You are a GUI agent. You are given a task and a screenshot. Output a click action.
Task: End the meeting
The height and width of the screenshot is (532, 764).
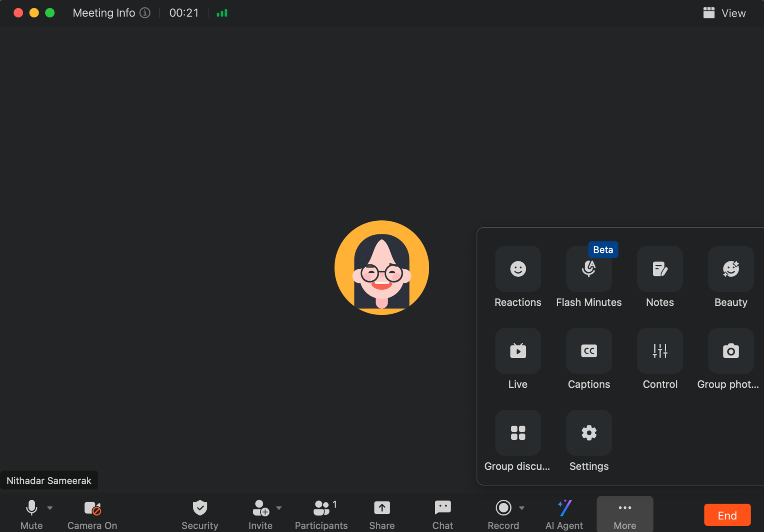(727, 515)
